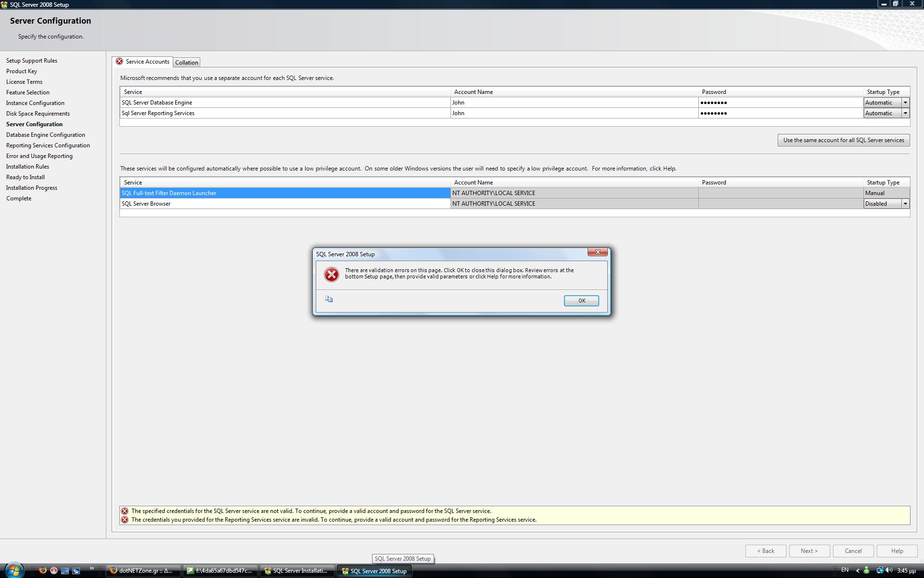Click Use the same account for all SQL Server services
Viewport: 924px width, 578px height.
[x=844, y=140]
